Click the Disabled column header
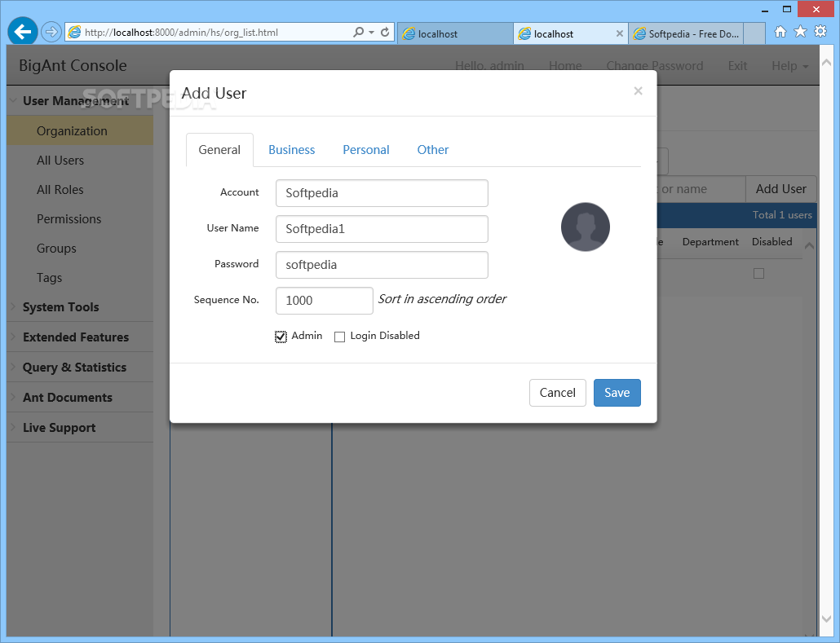Viewport: 840px width, 643px height. [772, 242]
